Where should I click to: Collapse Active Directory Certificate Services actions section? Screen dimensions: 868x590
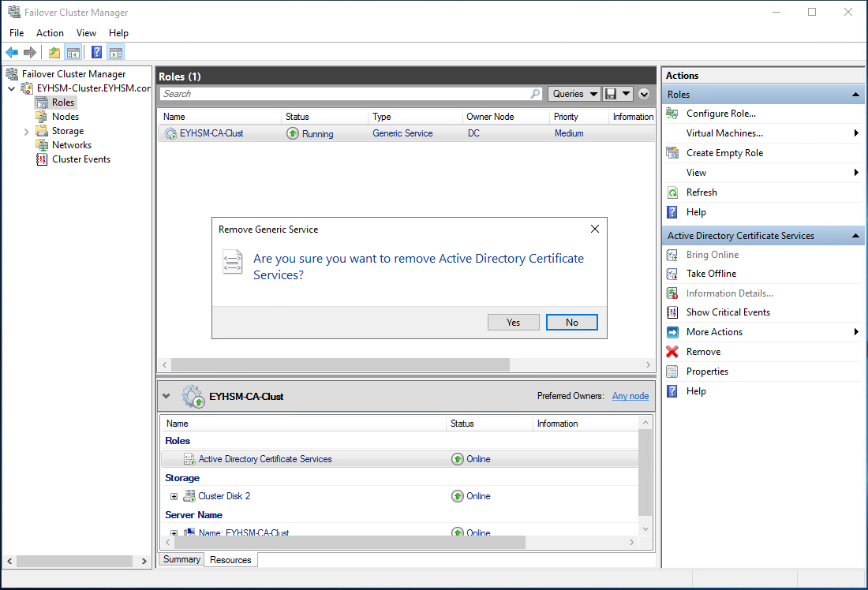click(855, 236)
